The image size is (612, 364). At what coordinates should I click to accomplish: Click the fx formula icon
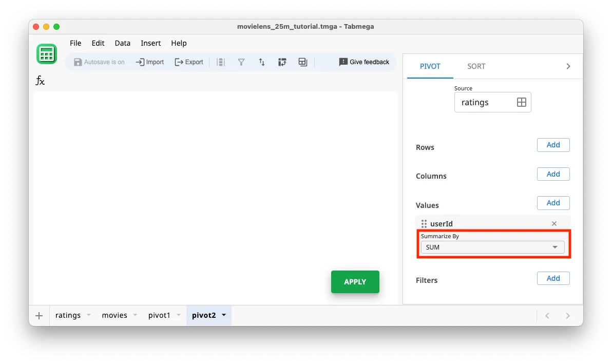pos(40,81)
